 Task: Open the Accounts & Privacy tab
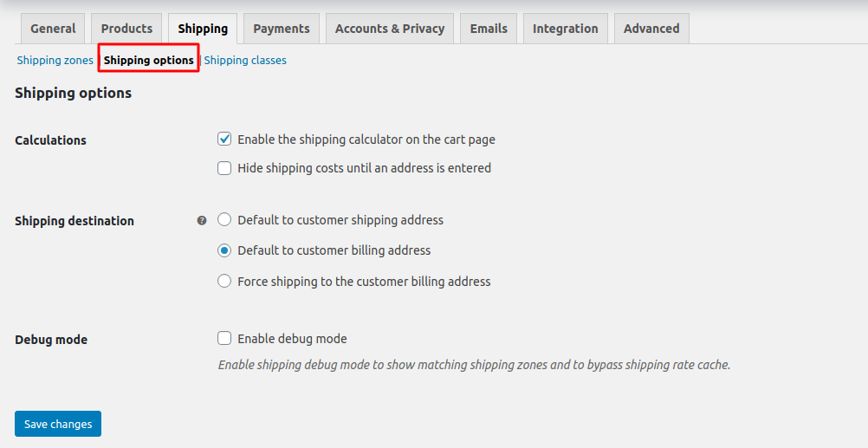coord(390,29)
